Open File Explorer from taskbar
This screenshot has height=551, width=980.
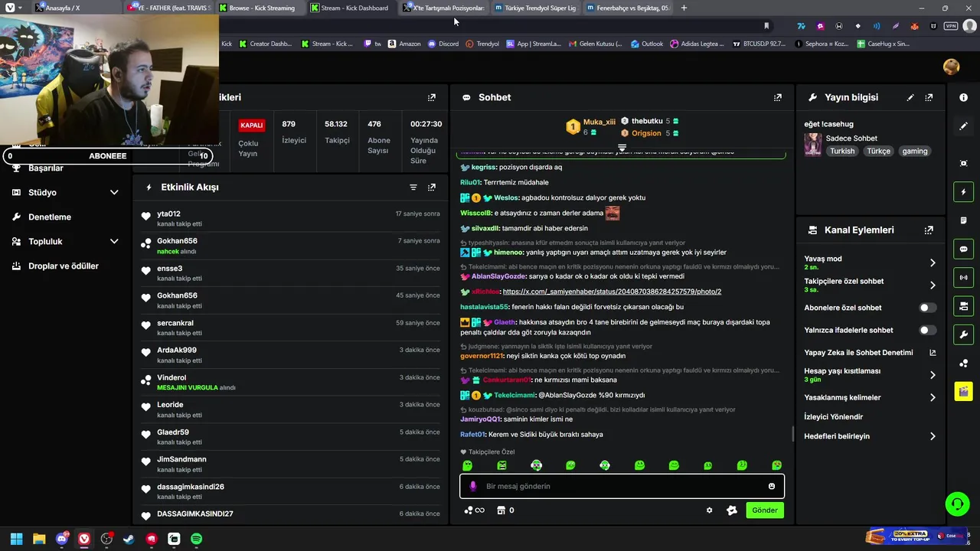coord(39,539)
